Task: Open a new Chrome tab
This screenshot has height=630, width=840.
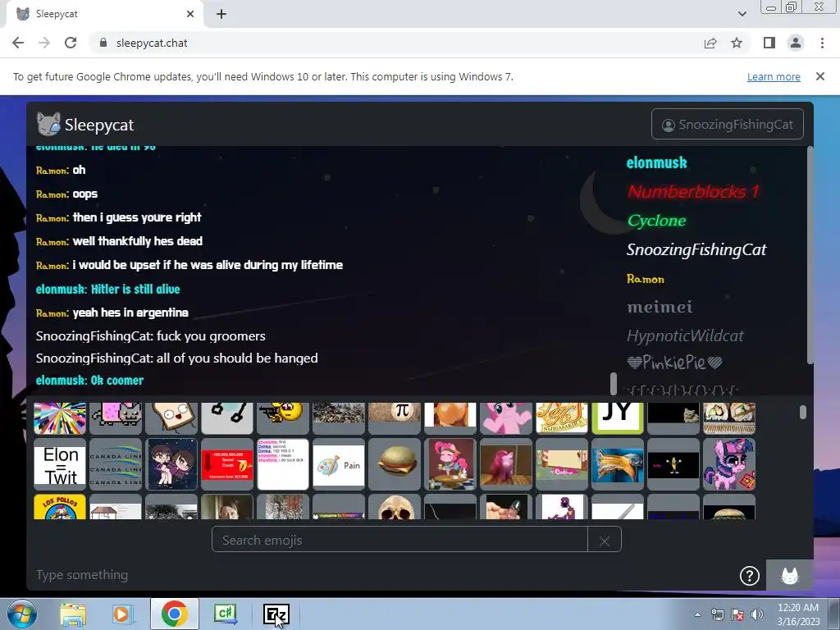Action: click(221, 14)
